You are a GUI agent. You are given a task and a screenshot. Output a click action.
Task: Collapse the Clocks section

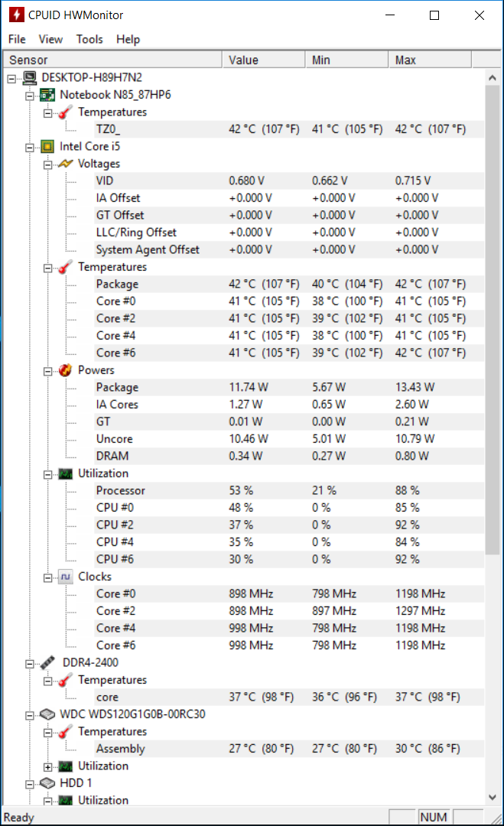pos(48,577)
